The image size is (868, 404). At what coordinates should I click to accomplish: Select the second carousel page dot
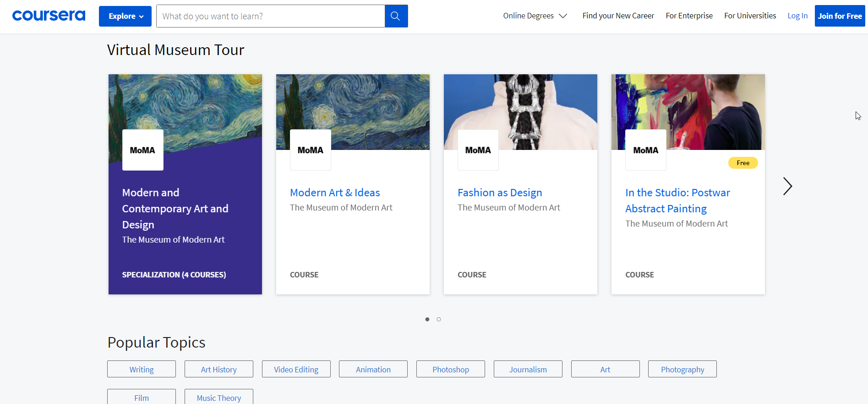click(439, 319)
